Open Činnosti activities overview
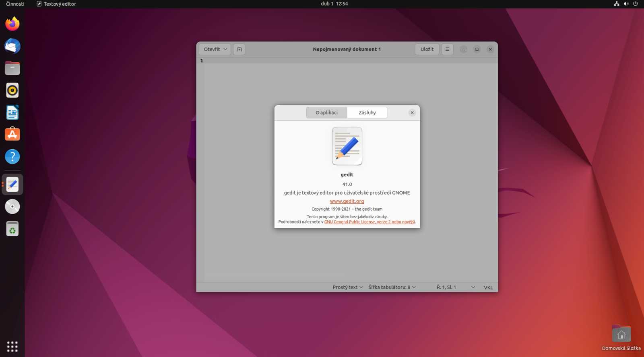Screen dimensions: 644x357 tap(15, 4)
